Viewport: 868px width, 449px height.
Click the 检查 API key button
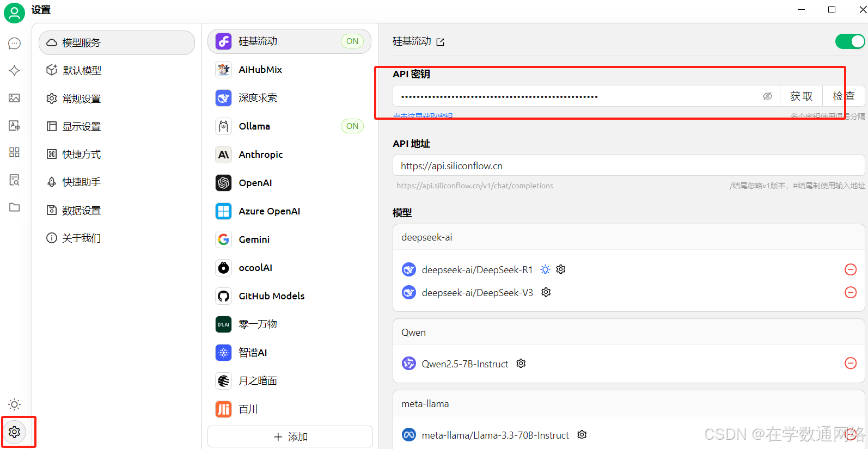click(x=843, y=96)
